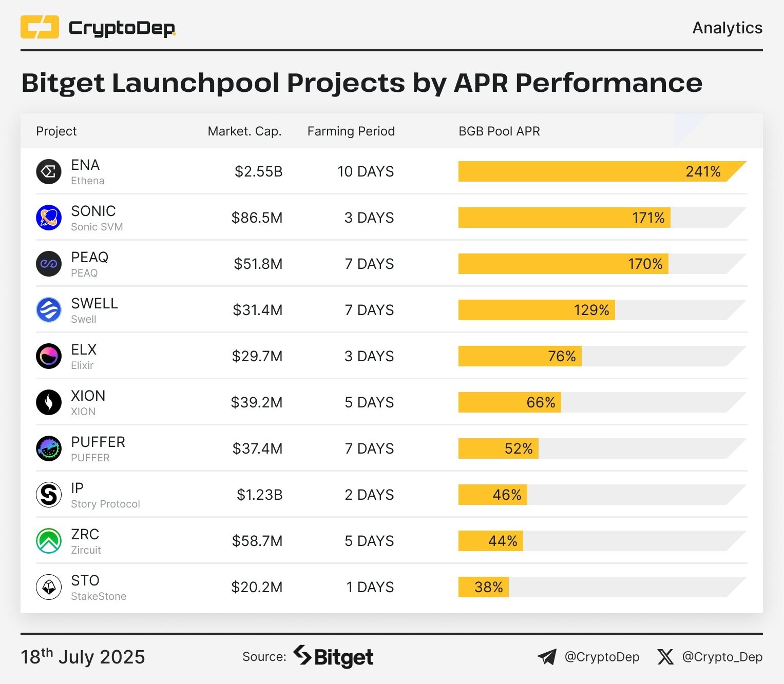Image resolution: width=784 pixels, height=684 pixels.
Task: Click the $58.7M market cap value
Action: pos(257,541)
